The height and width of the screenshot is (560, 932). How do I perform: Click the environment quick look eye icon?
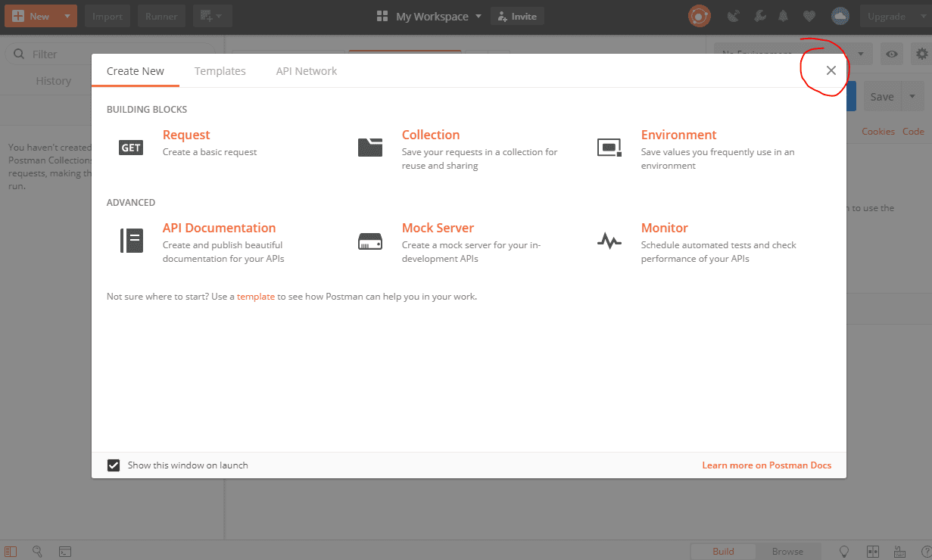893,54
